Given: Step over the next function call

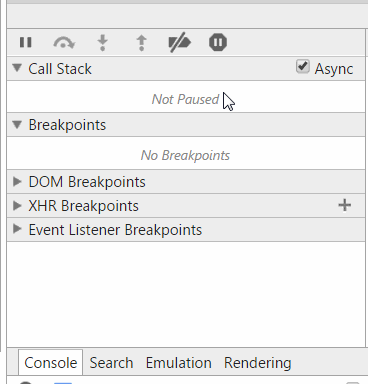Looking at the screenshot, I should pyautogui.click(x=64, y=43).
